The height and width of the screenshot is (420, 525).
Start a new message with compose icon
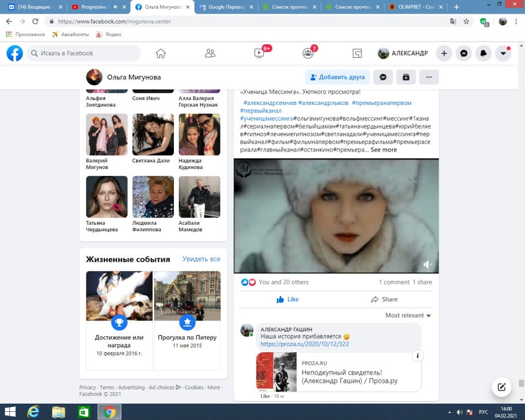tap(501, 387)
